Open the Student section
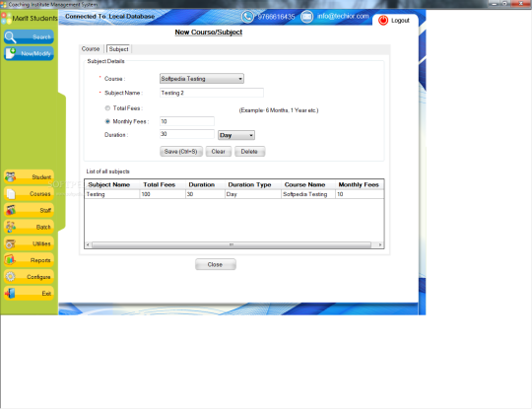This screenshot has width=532, height=409. (29, 176)
